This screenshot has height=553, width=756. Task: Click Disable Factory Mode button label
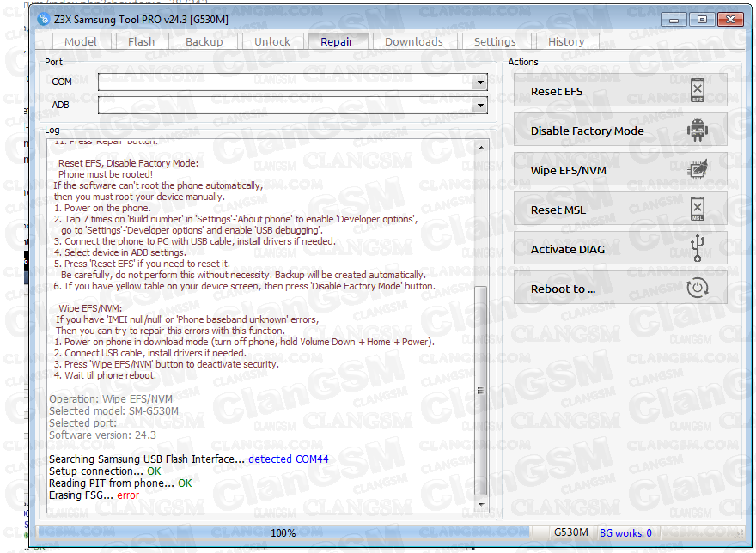coord(588,131)
